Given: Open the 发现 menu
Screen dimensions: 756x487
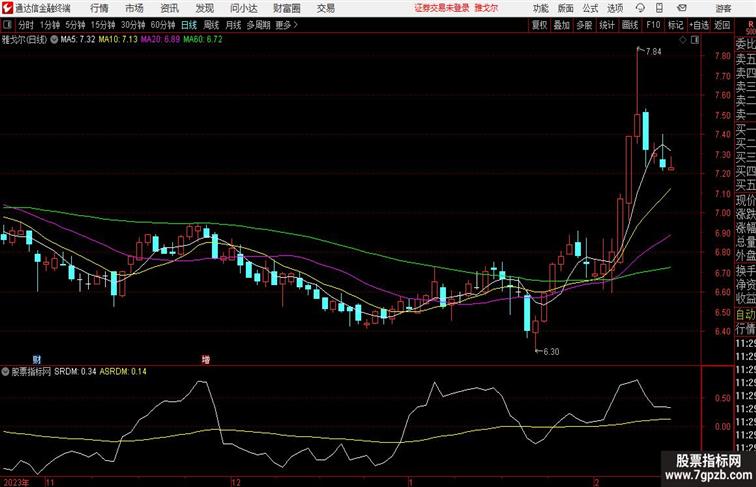Looking at the screenshot, I should tap(204, 8).
